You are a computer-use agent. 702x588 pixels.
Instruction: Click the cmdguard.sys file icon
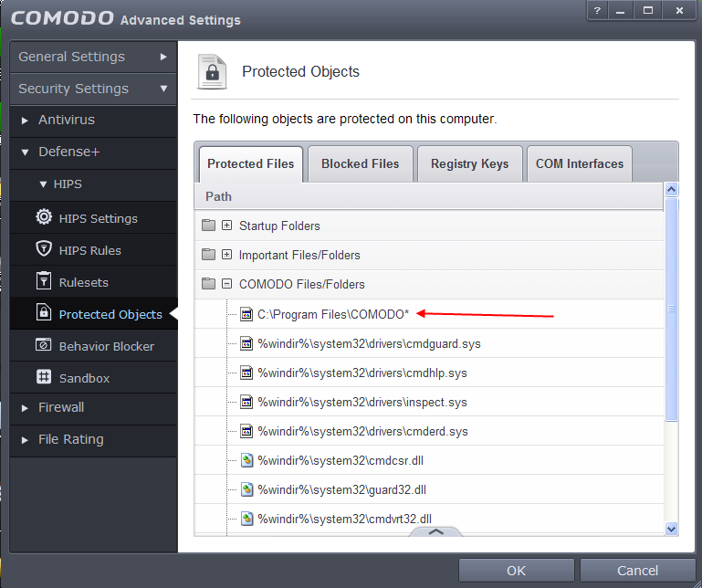(x=246, y=344)
